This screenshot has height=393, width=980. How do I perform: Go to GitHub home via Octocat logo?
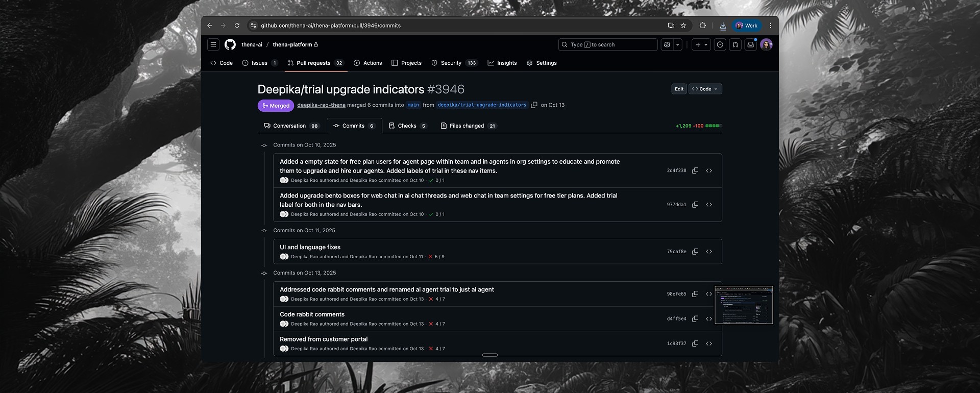pos(230,45)
